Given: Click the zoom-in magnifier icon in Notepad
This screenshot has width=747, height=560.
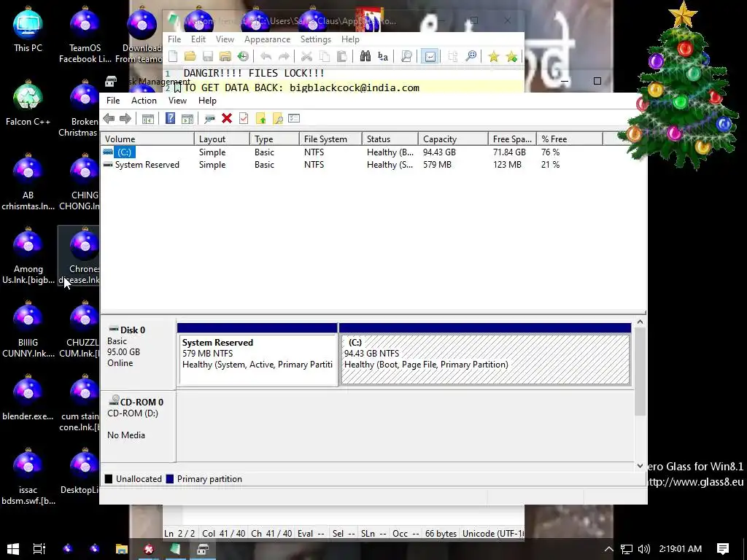Looking at the screenshot, I should 471,57.
